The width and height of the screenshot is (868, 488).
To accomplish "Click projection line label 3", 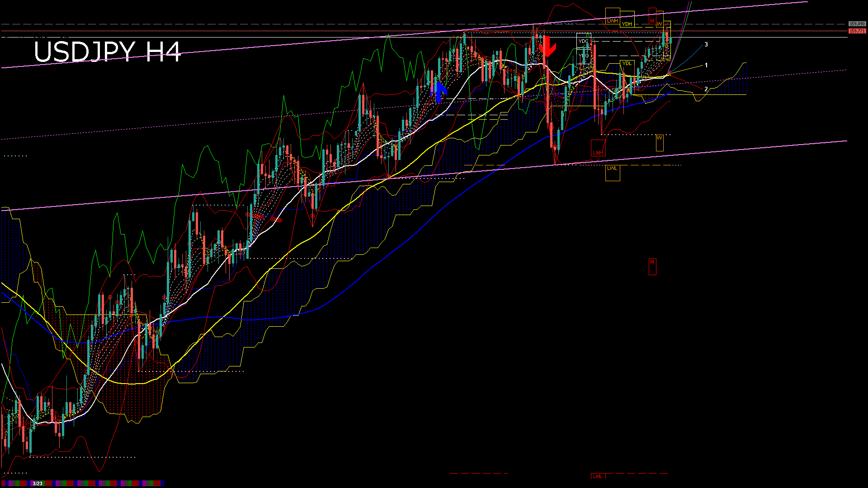I will pyautogui.click(x=706, y=44).
